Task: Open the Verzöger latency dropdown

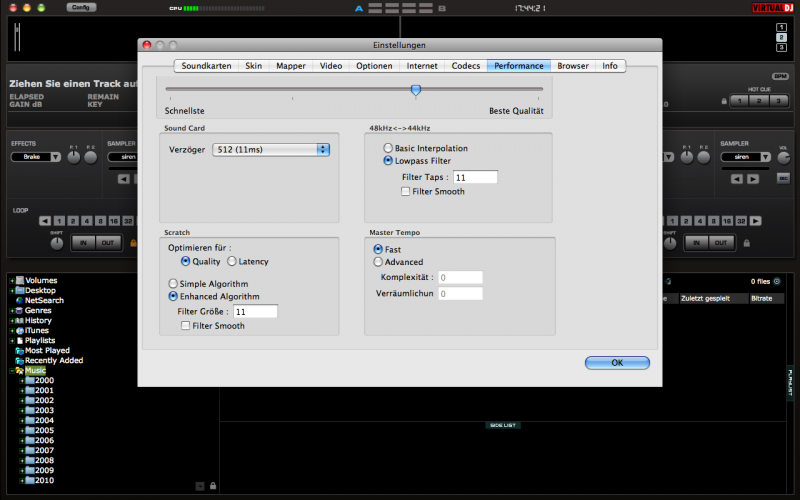Action: coord(270,149)
